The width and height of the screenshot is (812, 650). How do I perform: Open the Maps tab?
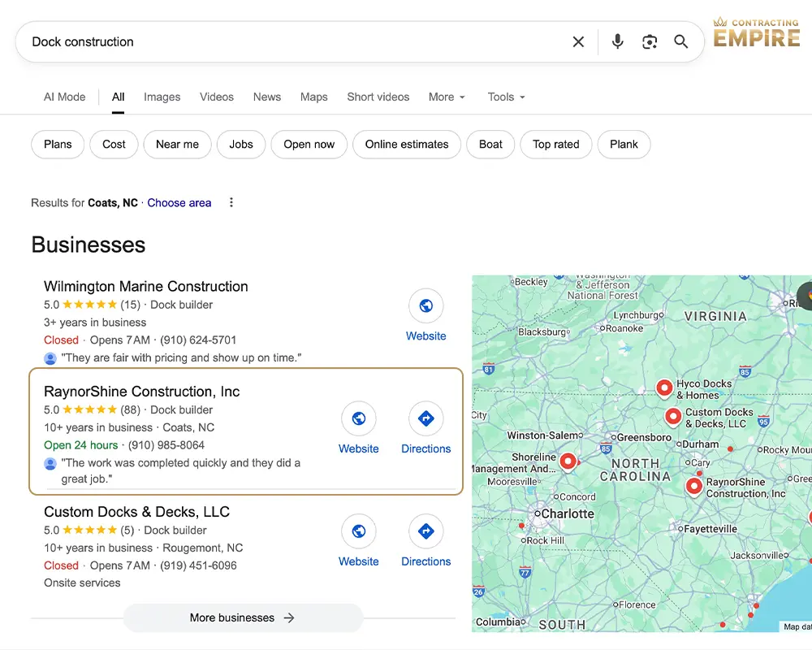(313, 97)
